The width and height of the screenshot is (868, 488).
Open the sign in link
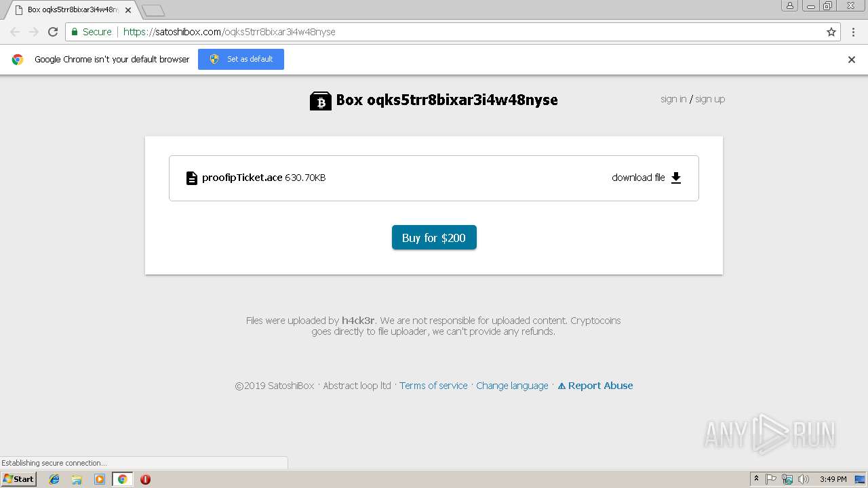(x=673, y=99)
